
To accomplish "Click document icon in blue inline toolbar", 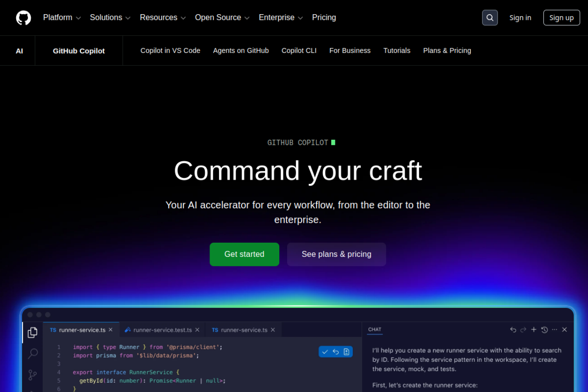I will 346,352.
